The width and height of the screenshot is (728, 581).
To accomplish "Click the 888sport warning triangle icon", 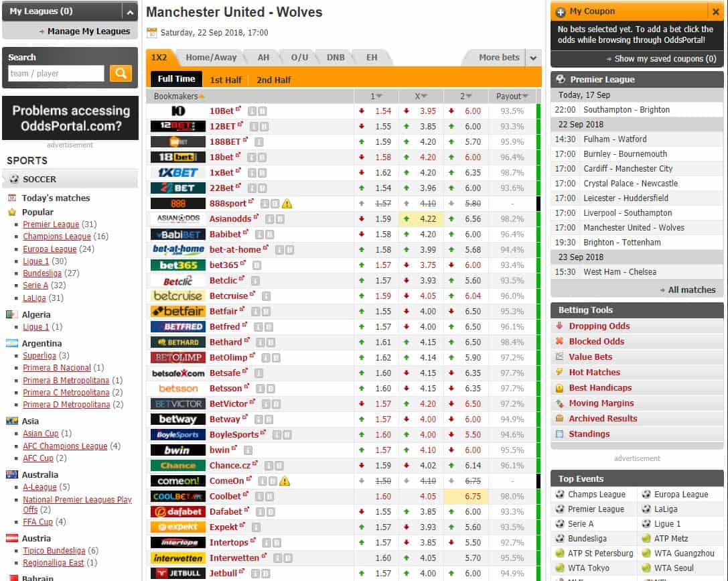I will pyautogui.click(x=287, y=204).
